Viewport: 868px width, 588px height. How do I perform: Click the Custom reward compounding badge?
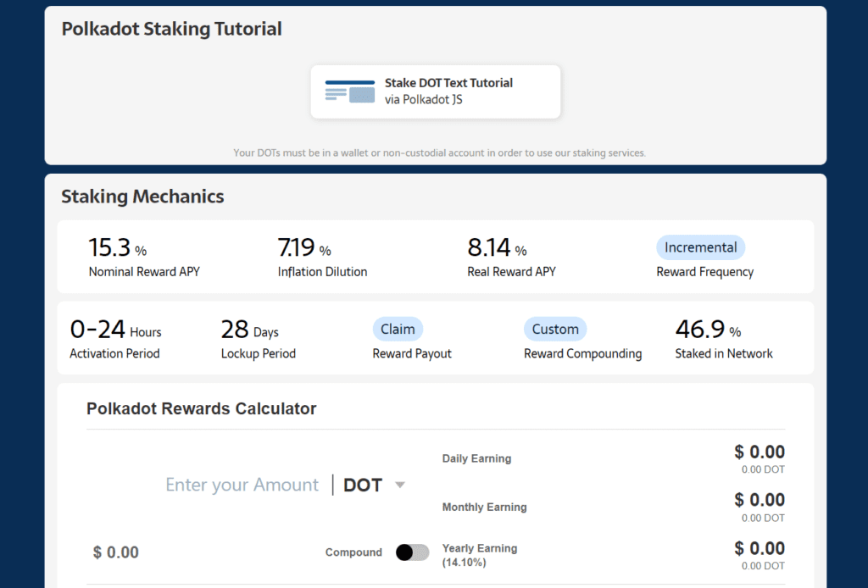click(555, 329)
